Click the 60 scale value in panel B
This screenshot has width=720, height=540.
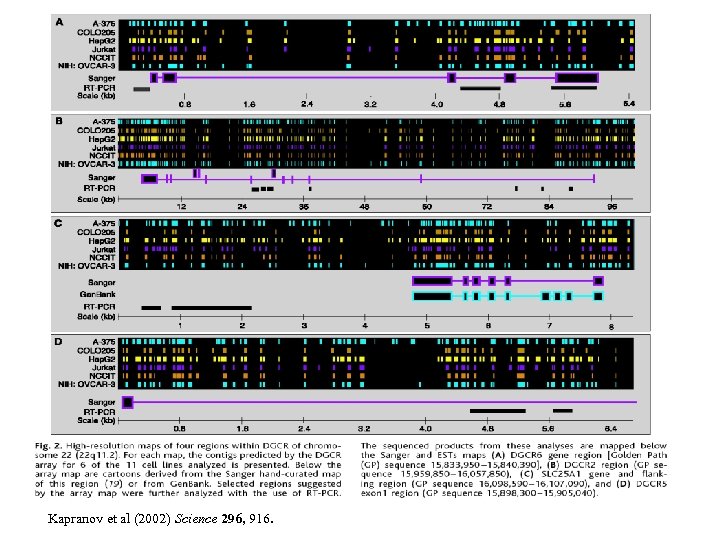pos(427,207)
